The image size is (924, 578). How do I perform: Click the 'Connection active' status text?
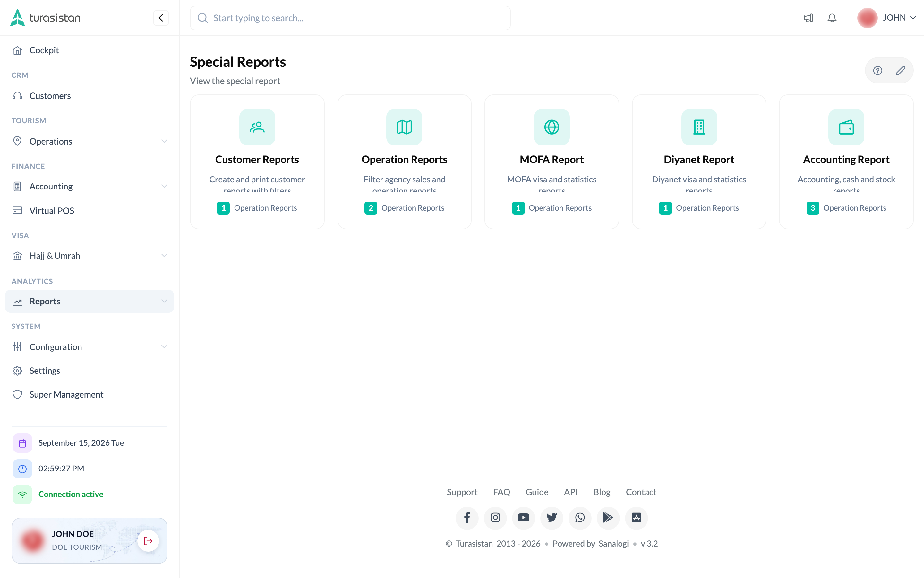(x=71, y=494)
